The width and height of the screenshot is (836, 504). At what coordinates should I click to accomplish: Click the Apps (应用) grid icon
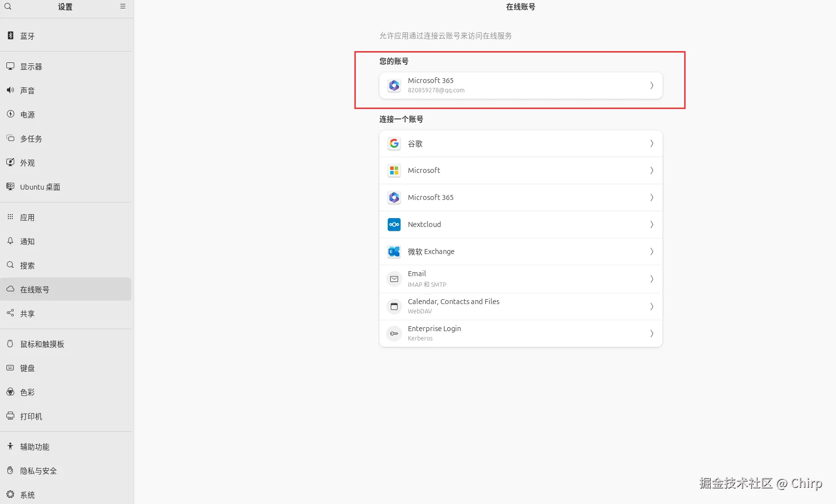[10, 217]
